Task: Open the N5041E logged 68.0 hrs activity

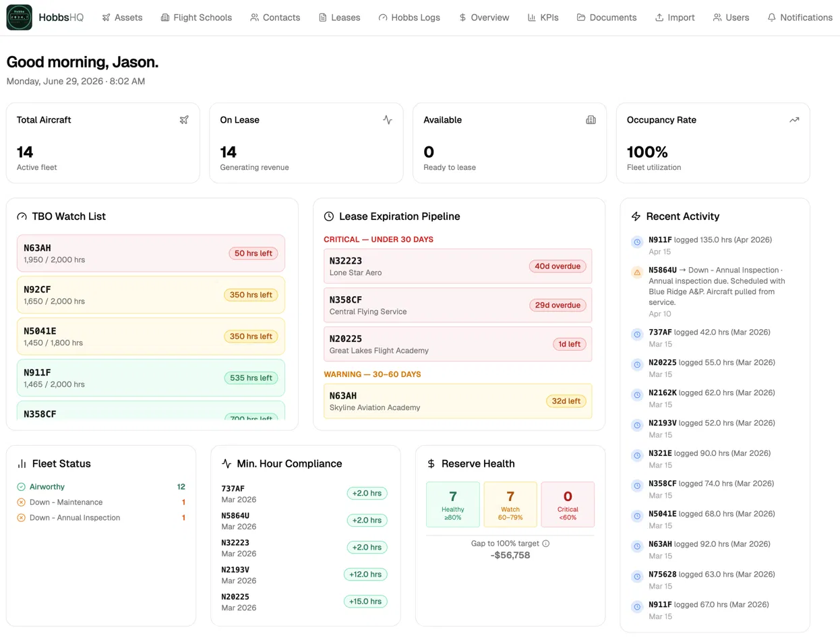Action: pyautogui.click(x=715, y=520)
